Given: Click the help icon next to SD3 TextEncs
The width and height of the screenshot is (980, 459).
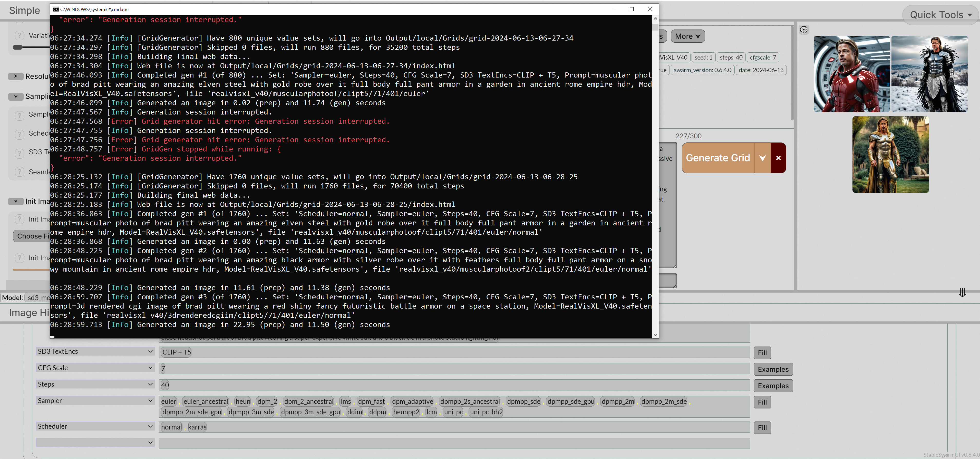Looking at the screenshot, I should coord(20,153).
